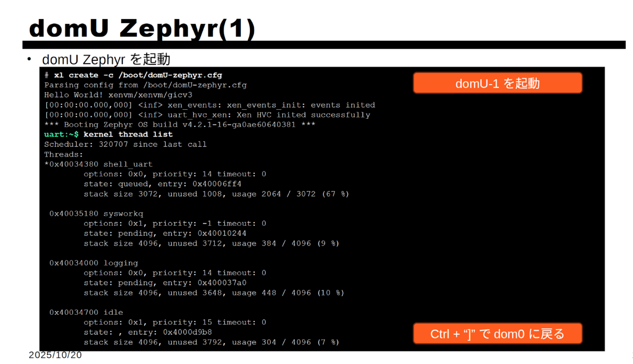Viewport: 633px width, 364px height.
Task: Click the "0x40035180 sysworkq" thread entry
Action: coord(96,213)
